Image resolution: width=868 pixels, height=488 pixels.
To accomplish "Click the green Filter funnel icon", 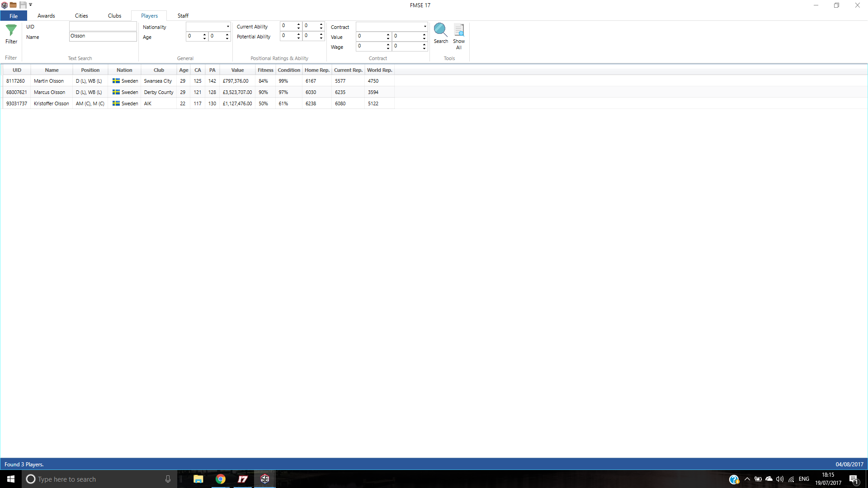I will (11, 30).
